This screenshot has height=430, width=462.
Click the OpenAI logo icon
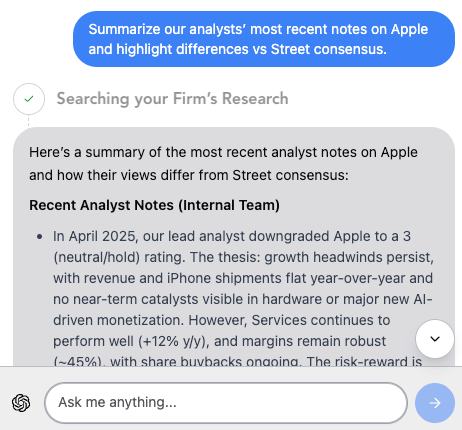(x=21, y=403)
